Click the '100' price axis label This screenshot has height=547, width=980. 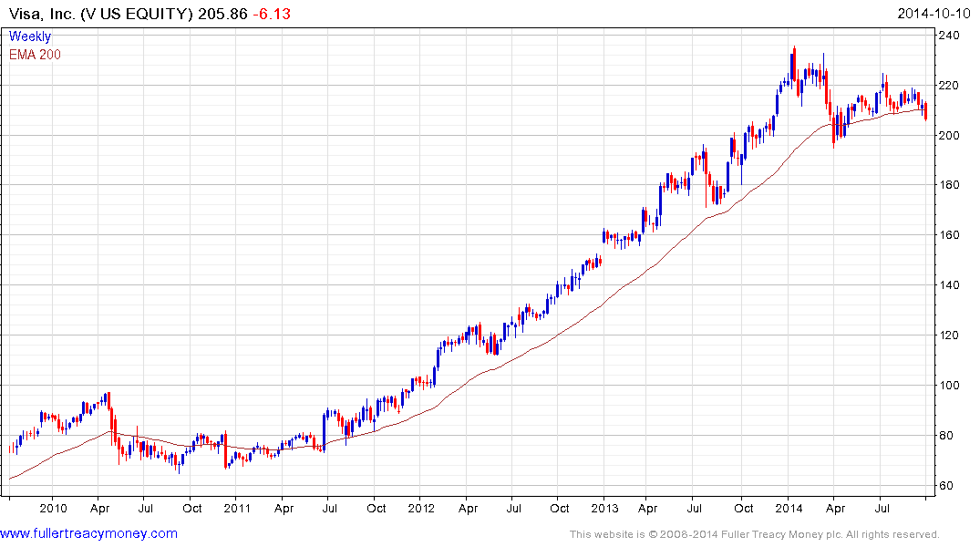(x=949, y=385)
